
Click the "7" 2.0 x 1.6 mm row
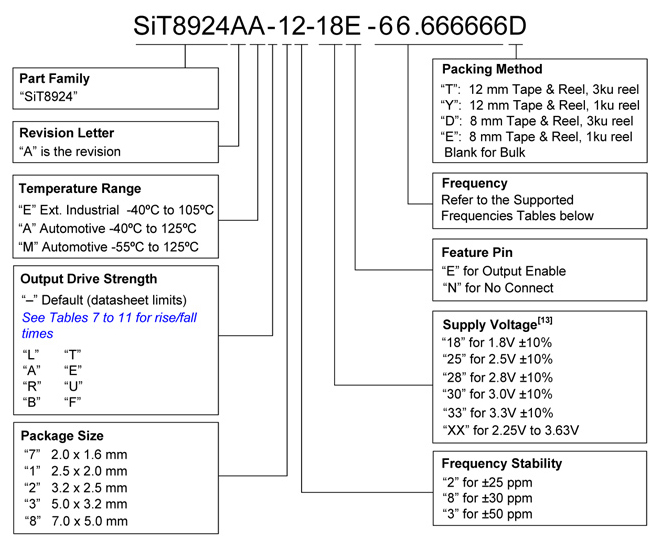76,455
